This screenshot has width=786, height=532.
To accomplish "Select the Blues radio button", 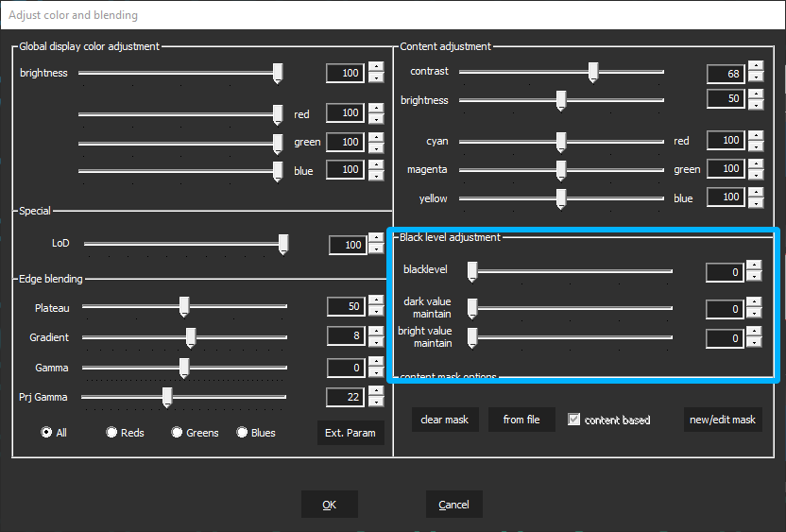I will click(242, 433).
